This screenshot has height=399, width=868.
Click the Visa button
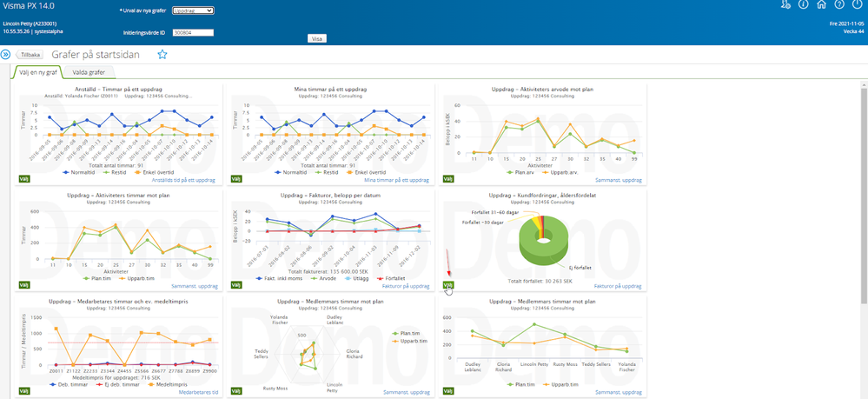coord(317,39)
